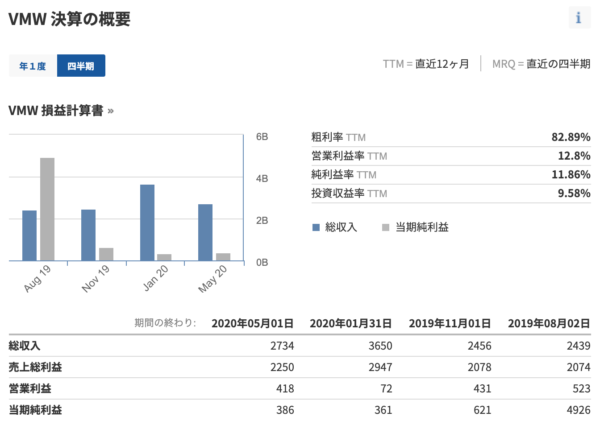600x429 pixels.
Task: Click the gross profit cell 2250
Action: point(282,367)
